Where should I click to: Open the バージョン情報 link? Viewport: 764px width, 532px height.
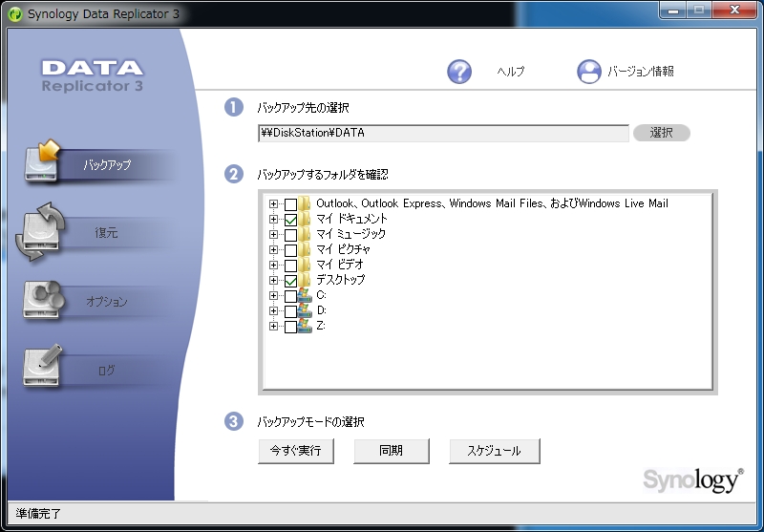[x=641, y=72]
